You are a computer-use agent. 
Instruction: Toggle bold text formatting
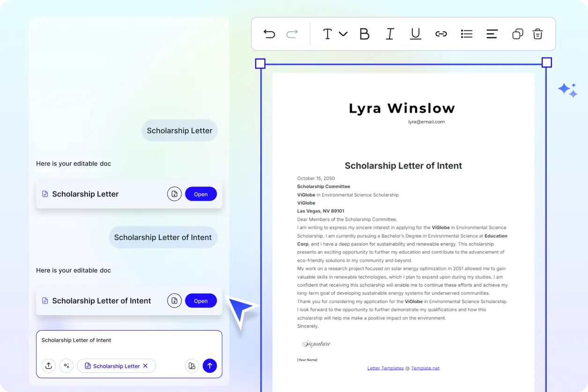pos(364,34)
